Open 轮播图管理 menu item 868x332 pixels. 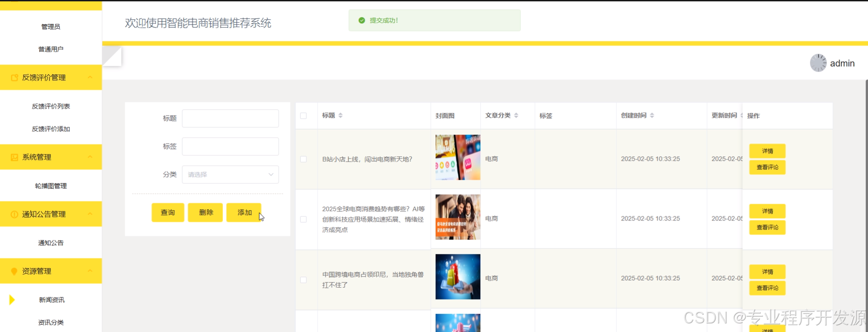(51, 186)
